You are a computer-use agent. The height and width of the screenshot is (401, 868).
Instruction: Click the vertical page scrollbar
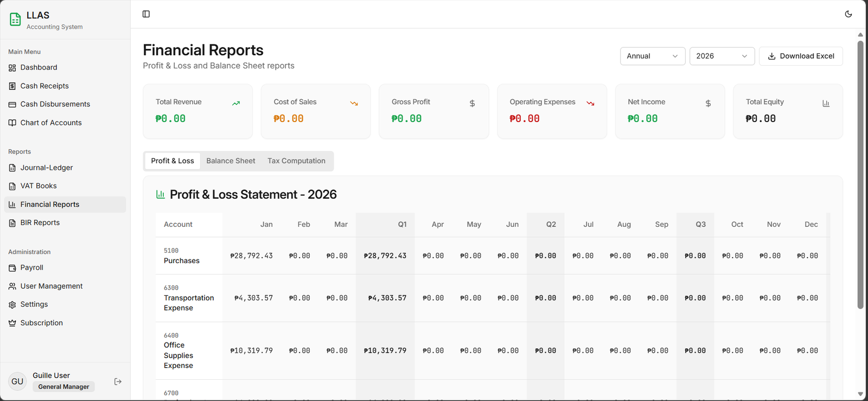point(860,174)
